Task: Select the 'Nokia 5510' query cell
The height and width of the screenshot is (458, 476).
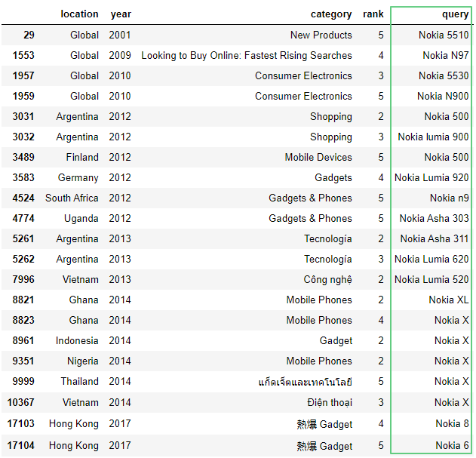Action: pos(444,35)
